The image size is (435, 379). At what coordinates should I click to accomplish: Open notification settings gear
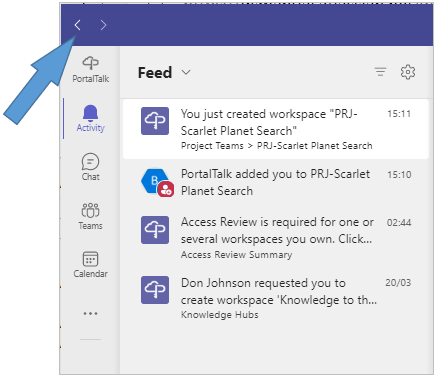(x=408, y=72)
